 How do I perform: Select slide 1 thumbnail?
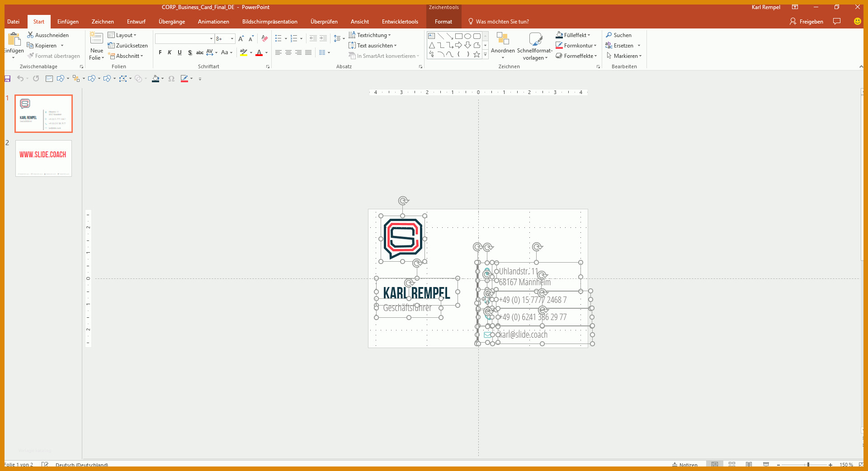[x=43, y=113]
